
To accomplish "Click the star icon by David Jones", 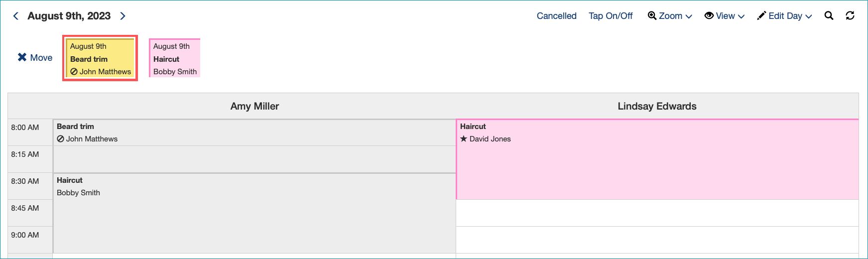I will [x=464, y=138].
